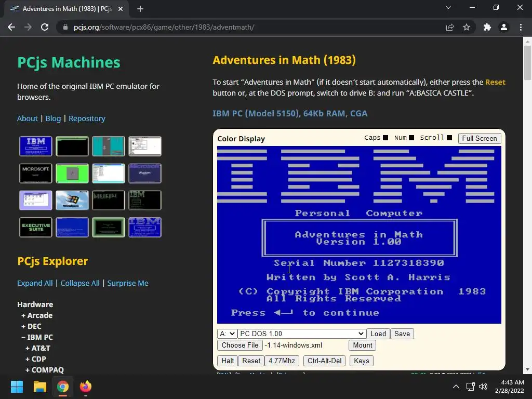Screen dimensions: 532x399
Task: Open the Windows flag logo thumbnail
Action: (x=72, y=200)
